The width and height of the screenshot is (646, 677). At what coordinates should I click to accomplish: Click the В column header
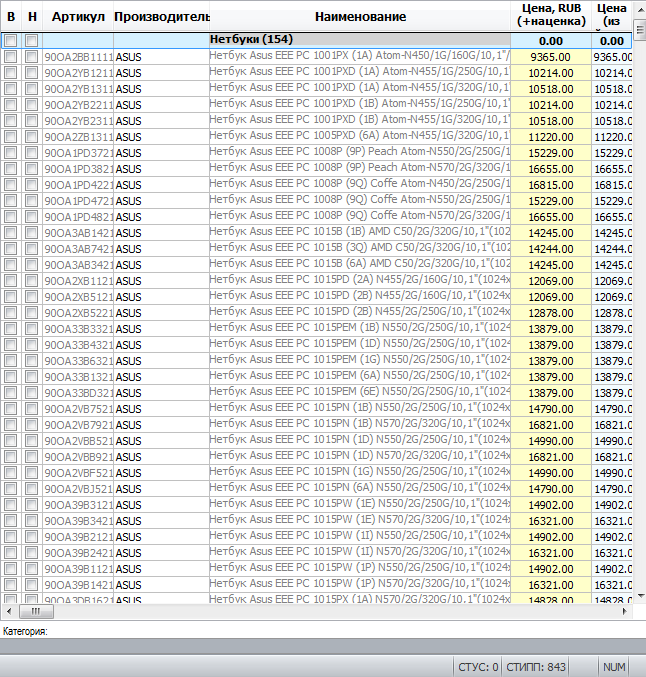(11, 16)
